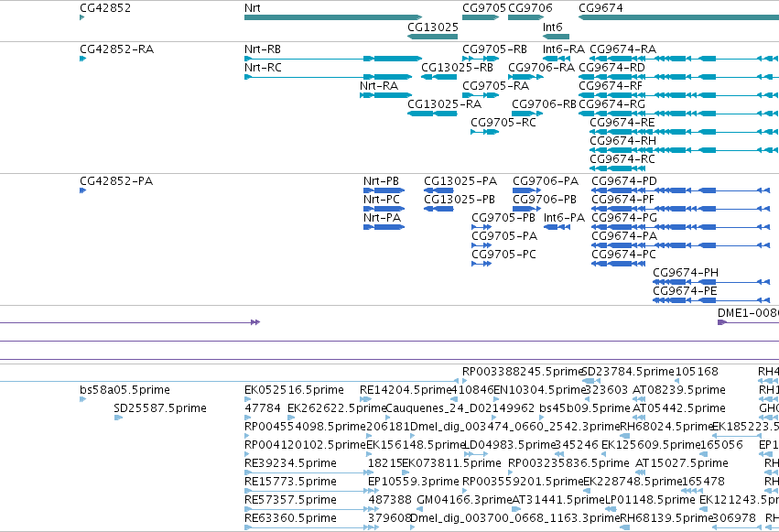Viewport: 779px width, 532px height.
Task: Select protein Nrt-PB
Action: (x=384, y=190)
